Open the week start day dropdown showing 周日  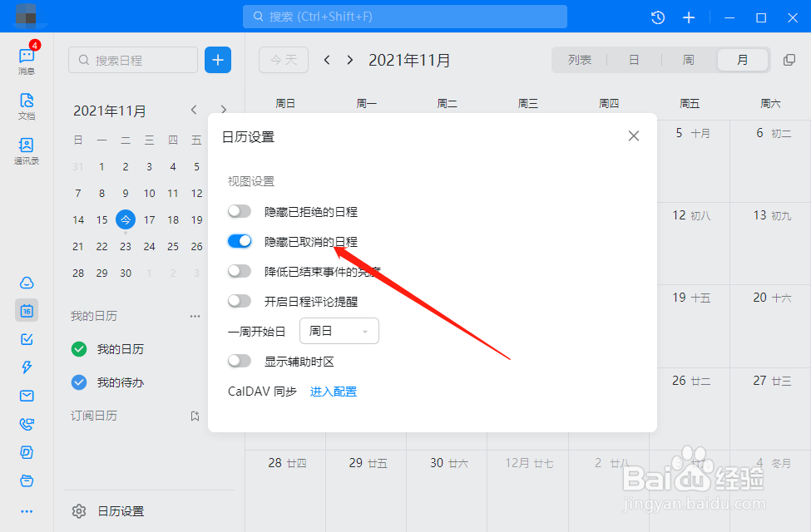[339, 331]
